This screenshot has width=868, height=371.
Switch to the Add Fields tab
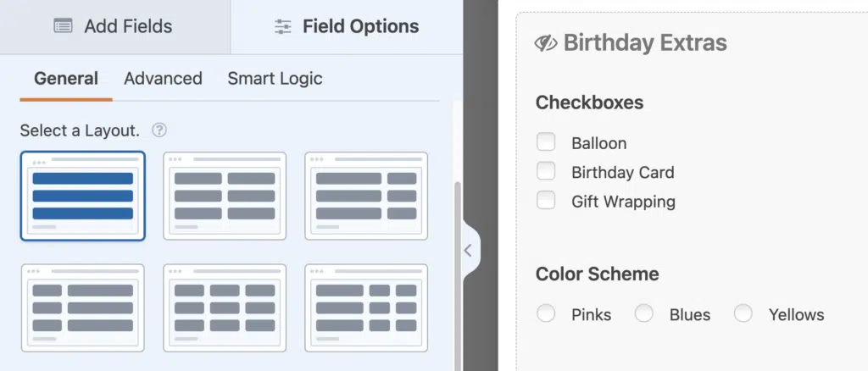[115, 26]
